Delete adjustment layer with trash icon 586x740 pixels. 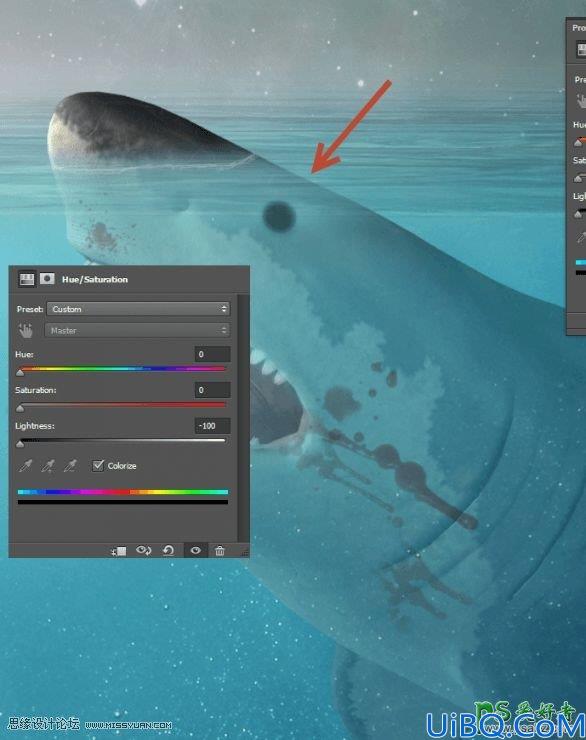click(x=220, y=550)
